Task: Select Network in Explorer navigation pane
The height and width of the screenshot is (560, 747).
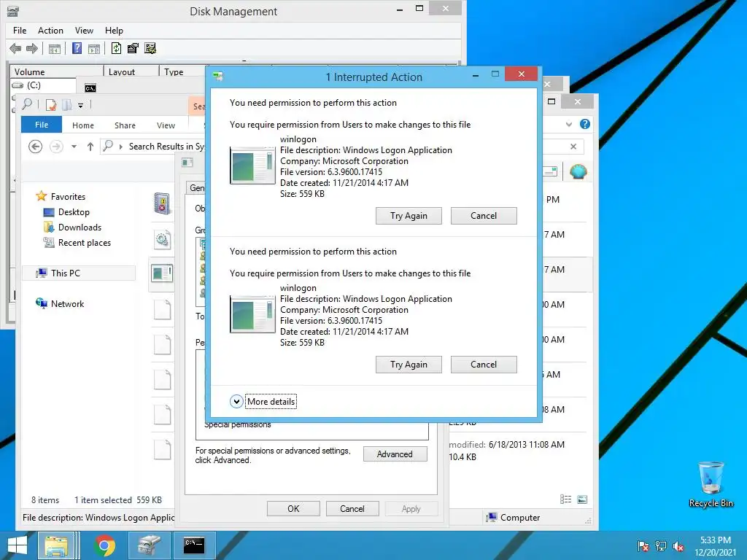Action: (x=60, y=304)
